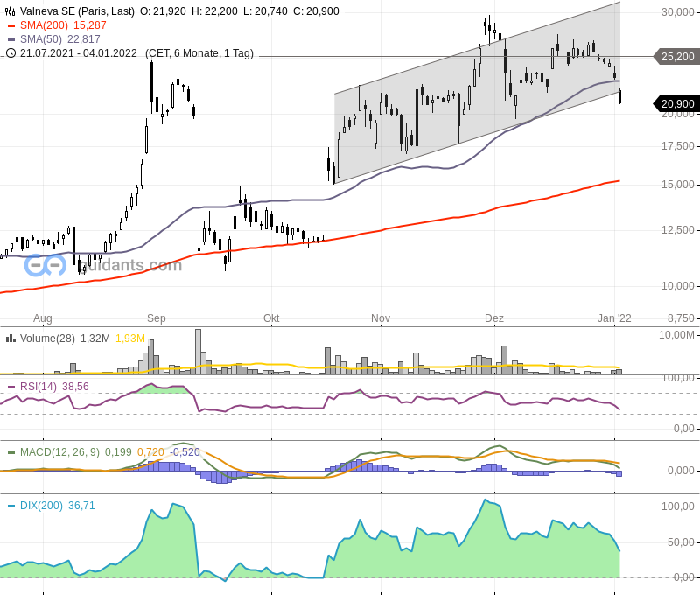This screenshot has width=700, height=595.
Task: Click the Volume(28) bar chart icon
Action: [11, 339]
